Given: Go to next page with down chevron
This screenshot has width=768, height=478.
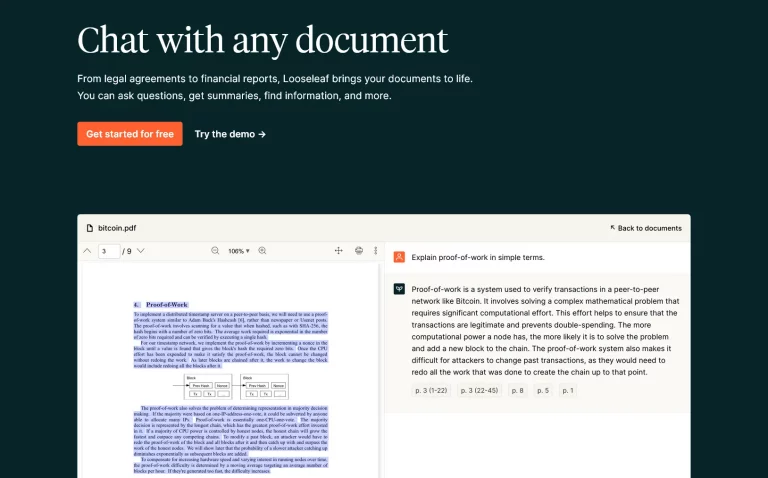Looking at the screenshot, I should tap(141, 251).
